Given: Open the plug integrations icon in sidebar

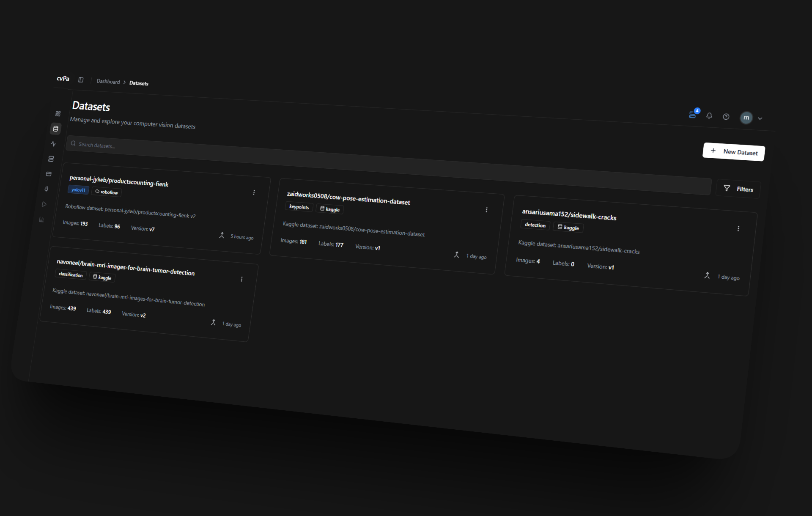Looking at the screenshot, I should [x=47, y=189].
